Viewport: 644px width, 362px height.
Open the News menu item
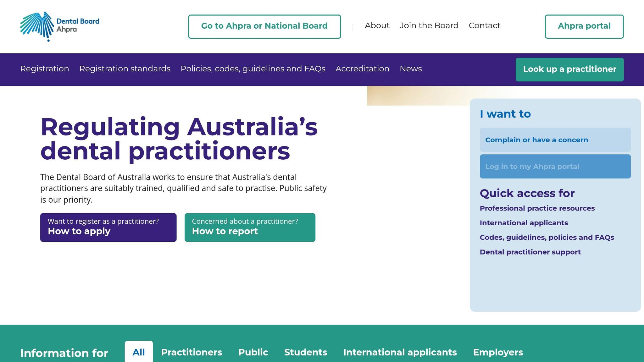pyautogui.click(x=411, y=69)
